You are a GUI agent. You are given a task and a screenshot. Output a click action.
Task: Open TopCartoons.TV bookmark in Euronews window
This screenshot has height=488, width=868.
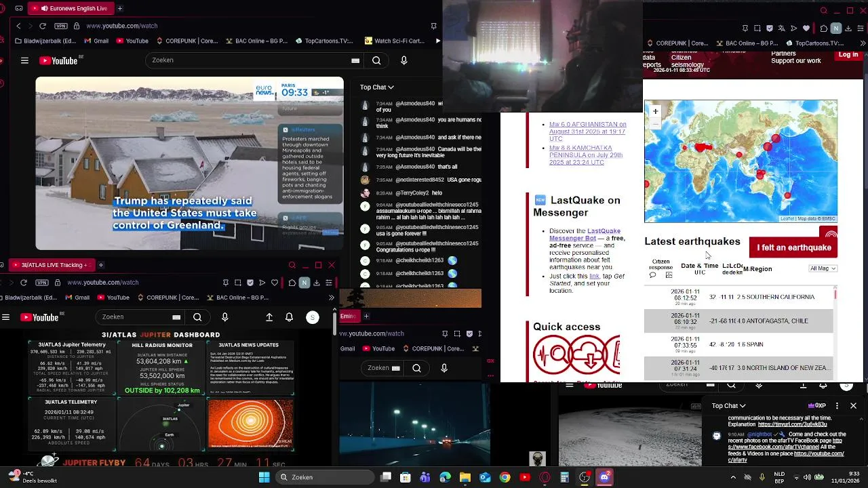[x=324, y=41]
